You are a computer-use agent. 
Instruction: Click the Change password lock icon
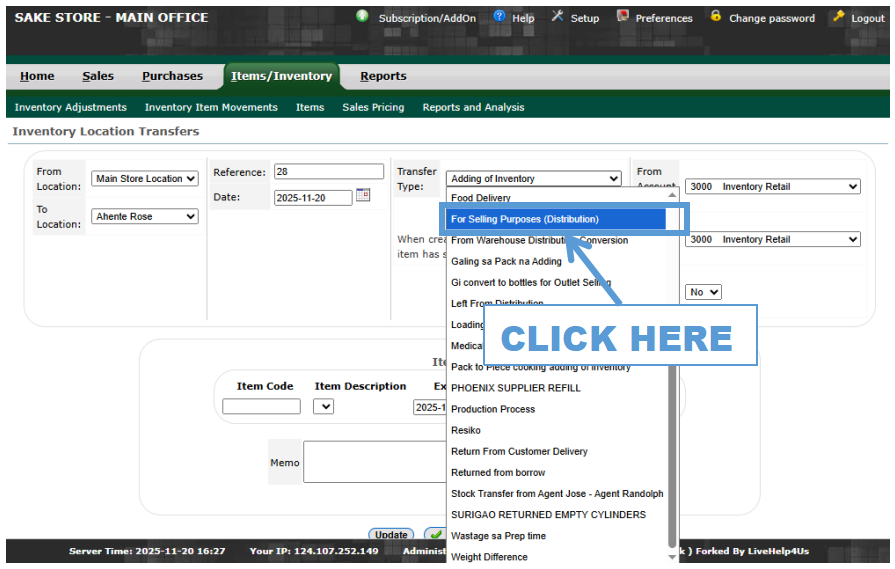coord(716,17)
